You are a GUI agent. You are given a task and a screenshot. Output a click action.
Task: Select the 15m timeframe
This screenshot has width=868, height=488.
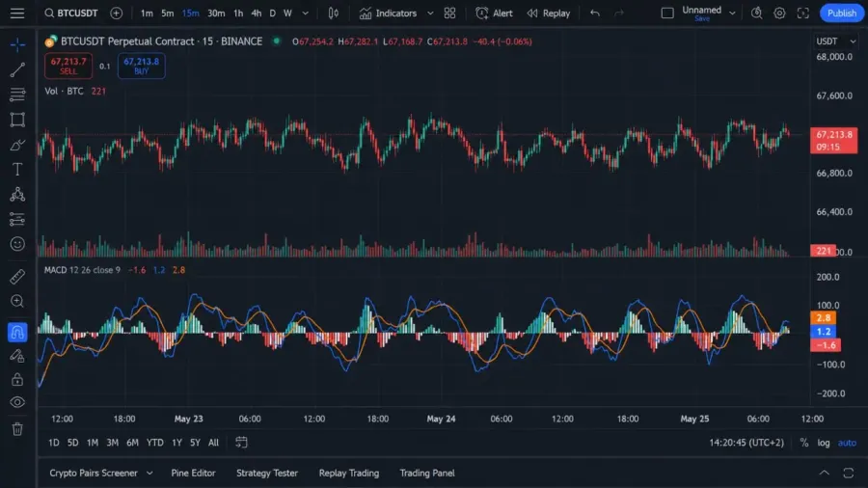[x=190, y=13]
